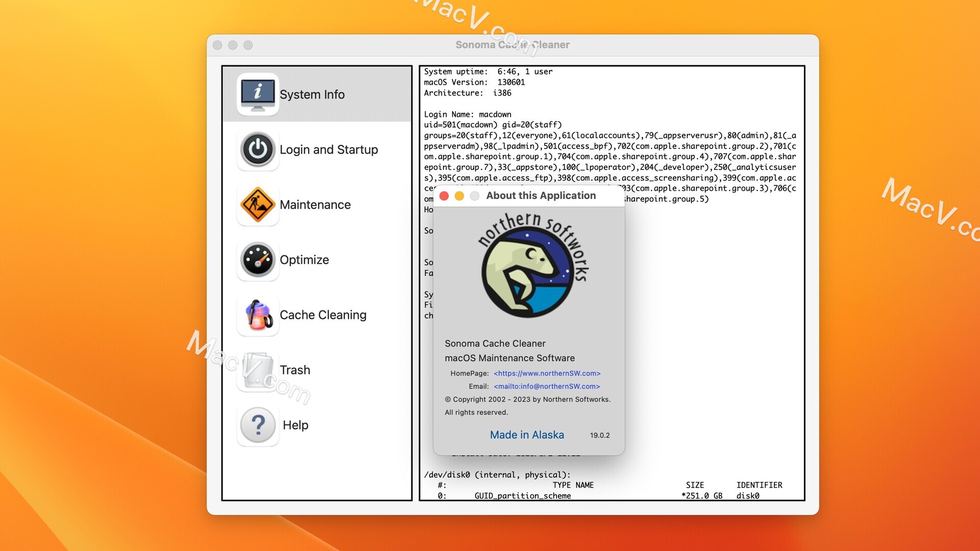Click the macOS Version 130601 line

click(x=474, y=82)
